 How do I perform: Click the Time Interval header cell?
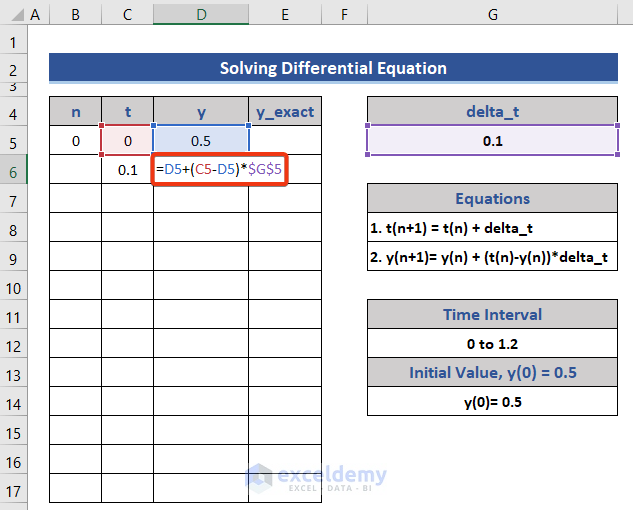click(493, 315)
